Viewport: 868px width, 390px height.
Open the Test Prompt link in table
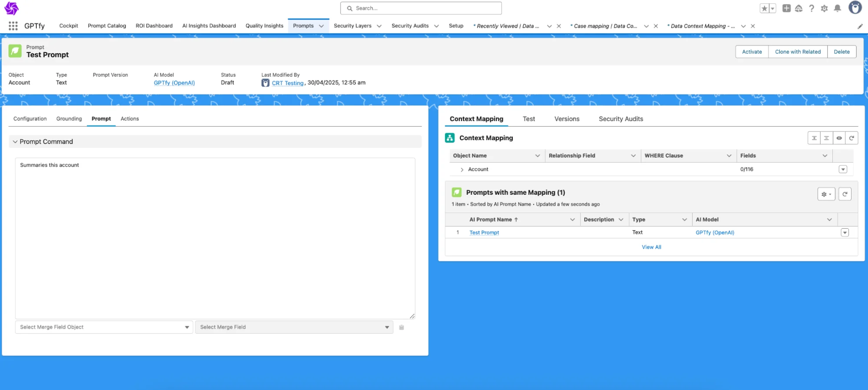click(484, 233)
